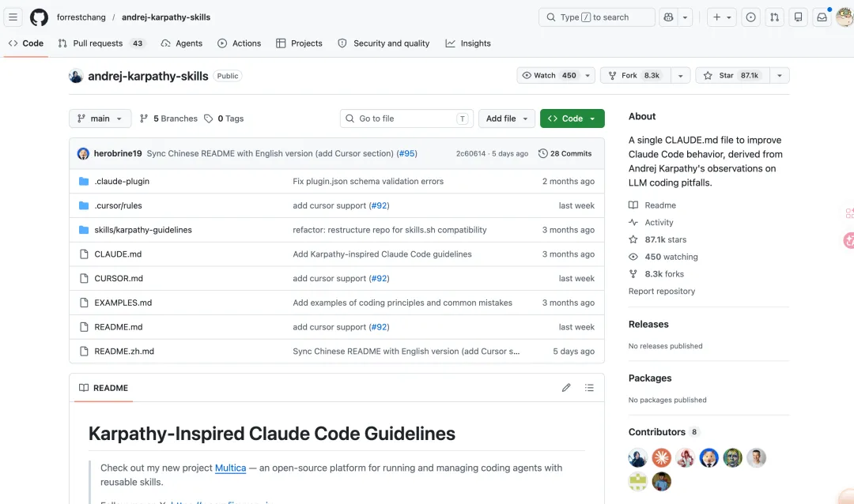This screenshot has width=854, height=504.
Task: Switch to the Pull requests tab
Action: click(97, 43)
